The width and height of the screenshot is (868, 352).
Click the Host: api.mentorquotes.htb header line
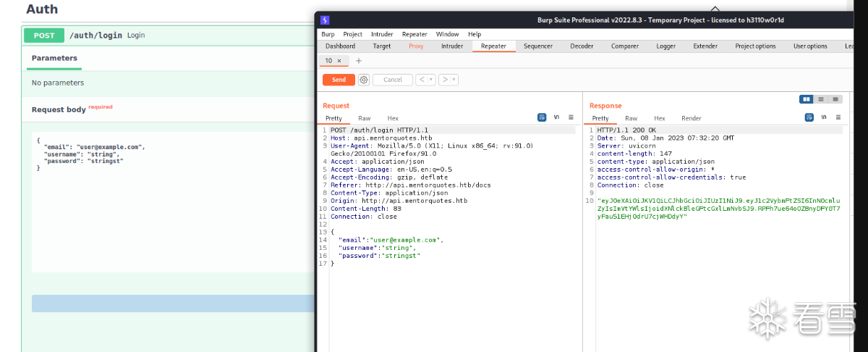point(381,138)
